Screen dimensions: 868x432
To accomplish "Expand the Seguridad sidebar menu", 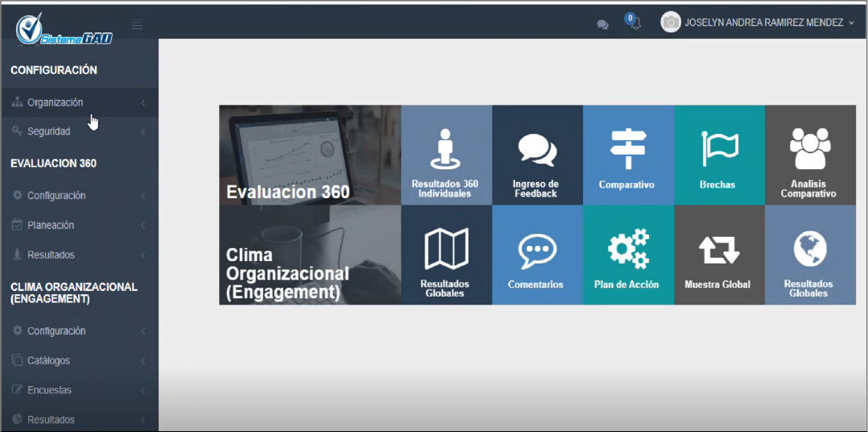I will (48, 131).
